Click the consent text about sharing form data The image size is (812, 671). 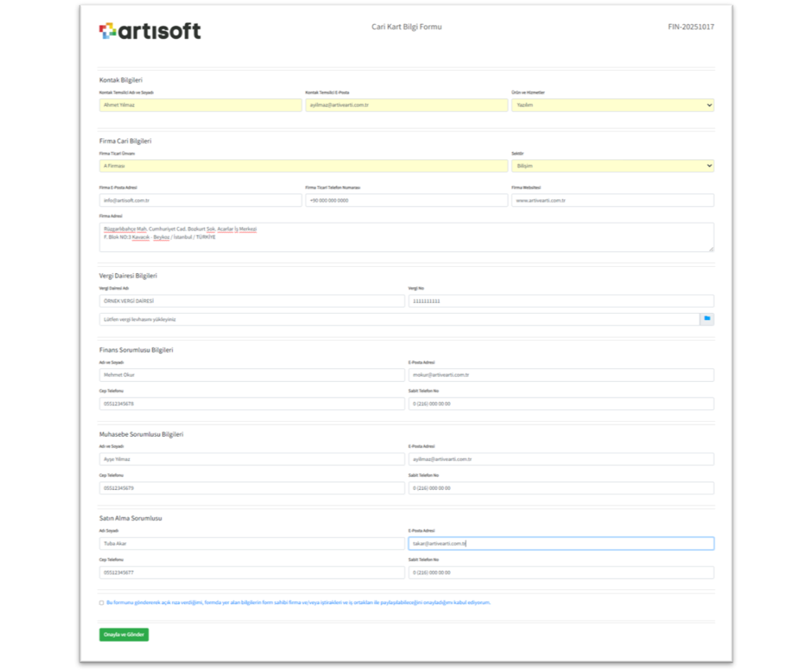pos(298,603)
